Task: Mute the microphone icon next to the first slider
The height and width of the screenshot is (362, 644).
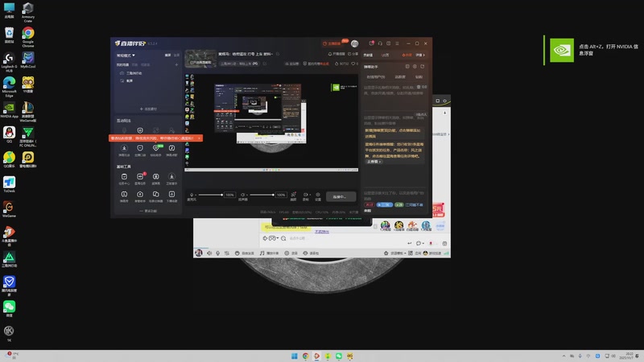Action: pyautogui.click(x=192, y=195)
